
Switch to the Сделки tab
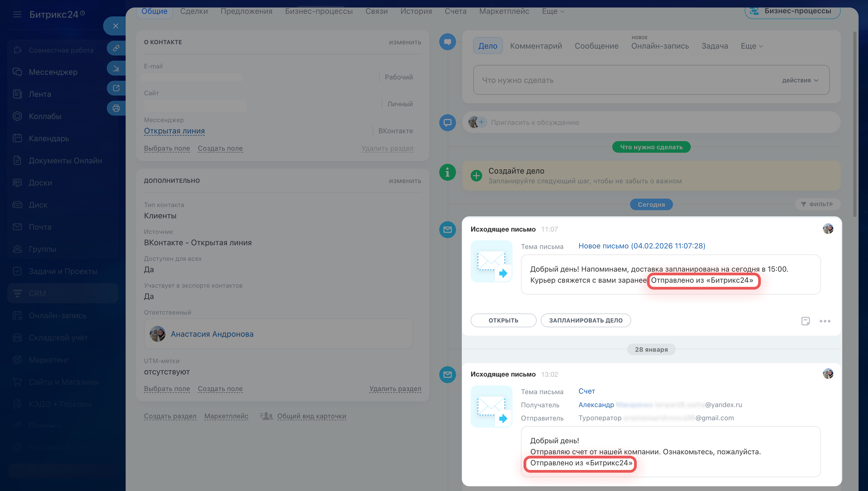pyautogui.click(x=194, y=12)
